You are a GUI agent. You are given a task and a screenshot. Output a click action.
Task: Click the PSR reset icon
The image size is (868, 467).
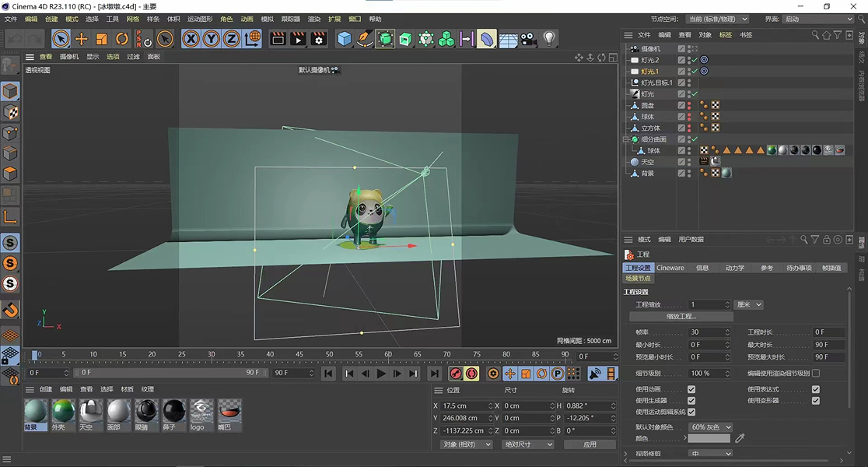click(142, 39)
